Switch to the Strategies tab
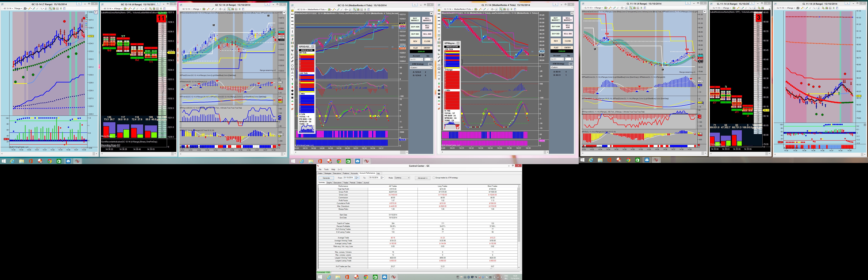 click(x=328, y=173)
